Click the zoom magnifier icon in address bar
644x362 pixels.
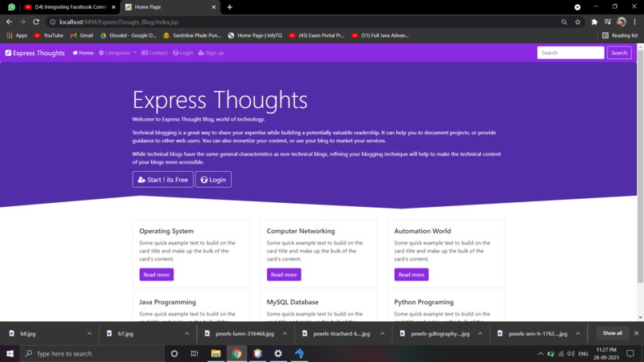point(564,22)
